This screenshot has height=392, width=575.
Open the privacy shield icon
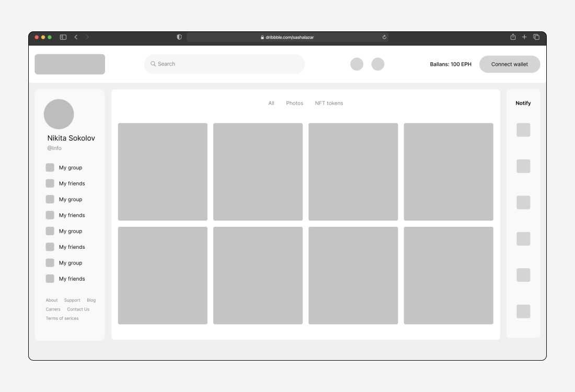point(179,37)
